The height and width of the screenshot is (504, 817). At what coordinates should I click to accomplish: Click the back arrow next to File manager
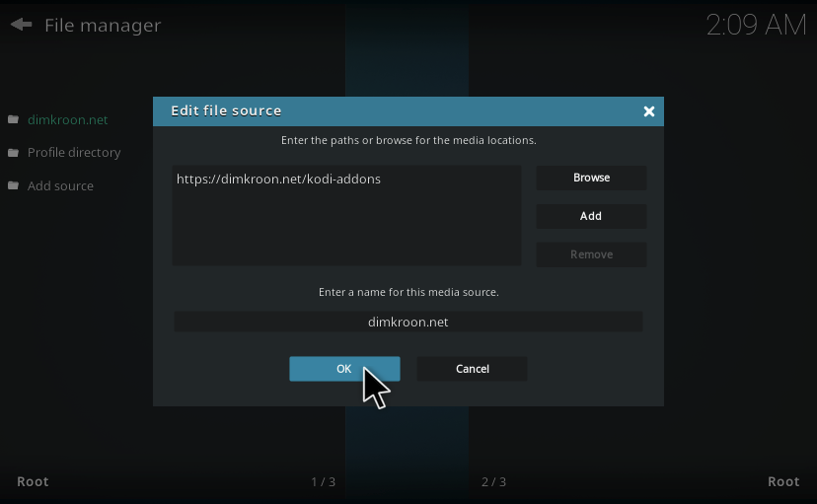click(x=21, y=25)
